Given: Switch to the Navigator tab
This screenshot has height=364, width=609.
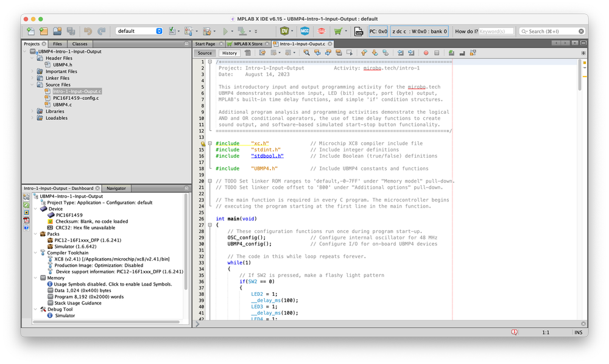Looking at the screenshot, I should [116, 188].
